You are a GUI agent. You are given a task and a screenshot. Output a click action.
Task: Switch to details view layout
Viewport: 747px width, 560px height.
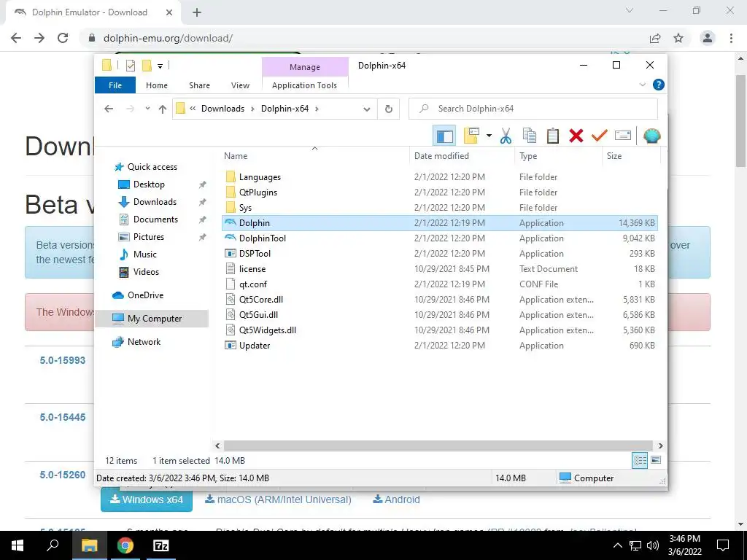pos(640,460)
